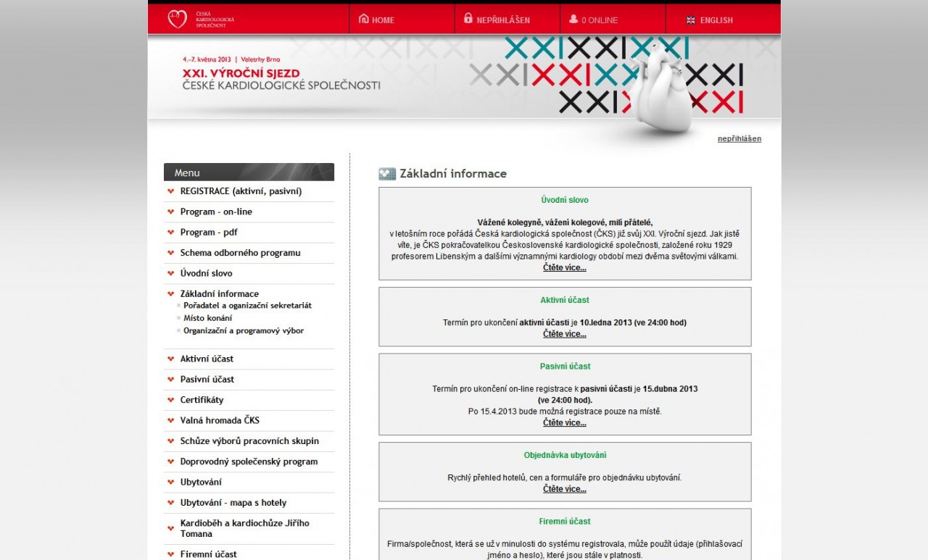This screenshot has width=928, height=560.
Task: Click the Základní informace page heading
Action: pos(453,174)
